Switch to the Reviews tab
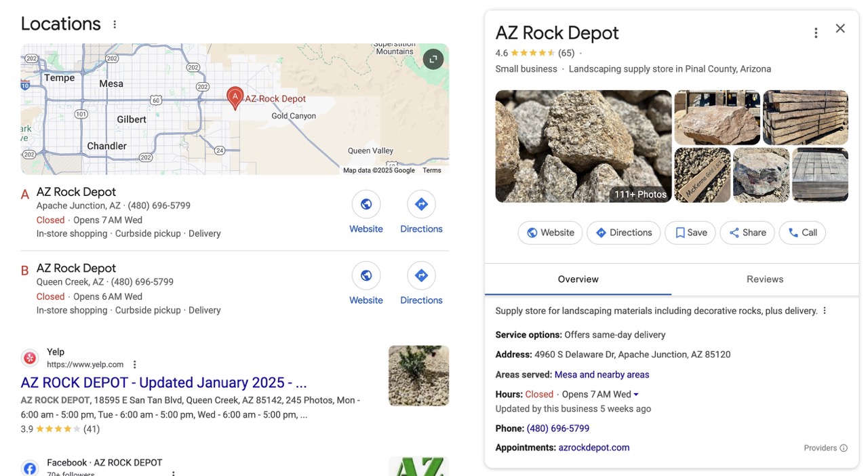Image resolution: width=868 pixels, height=476 pixels. pos(765,279)
